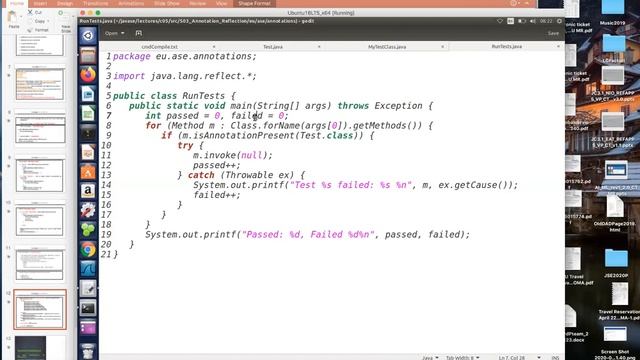Open the OldDADPage2018 html file on desktop

[615, 213]
